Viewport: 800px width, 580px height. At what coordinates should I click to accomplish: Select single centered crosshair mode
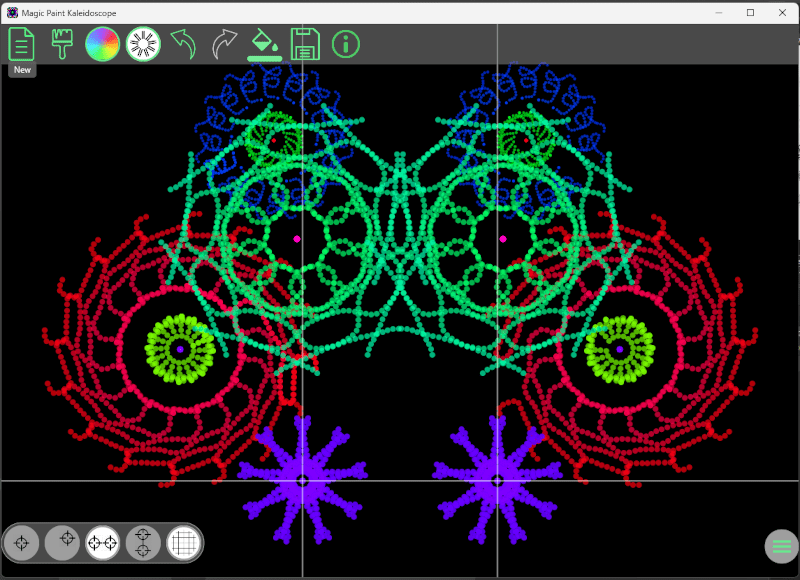point(21,543)
